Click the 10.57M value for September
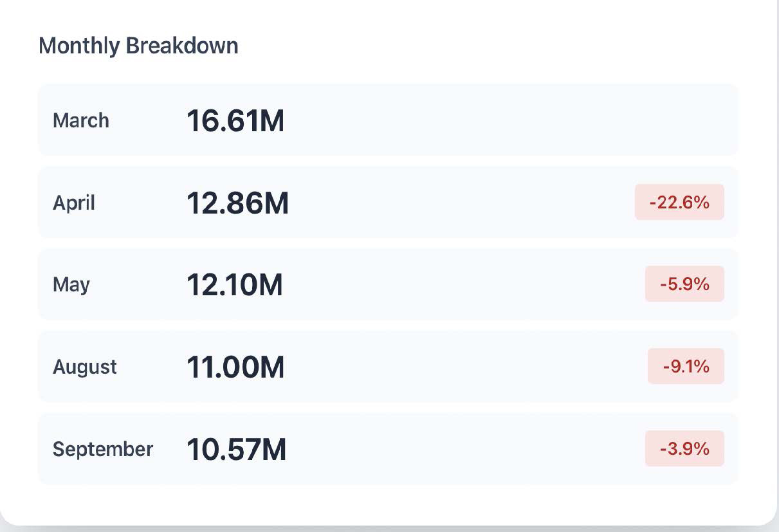The height and width of the screenshot is (532, 779). tap(236, 449)
